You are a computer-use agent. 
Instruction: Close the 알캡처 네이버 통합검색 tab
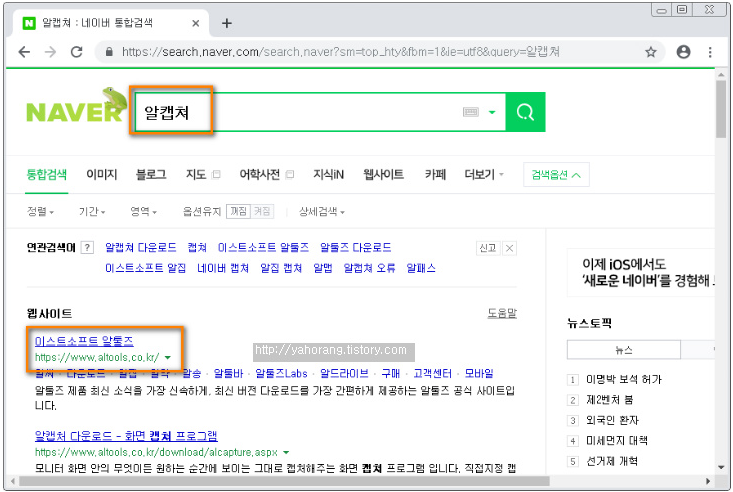[195, 23]
